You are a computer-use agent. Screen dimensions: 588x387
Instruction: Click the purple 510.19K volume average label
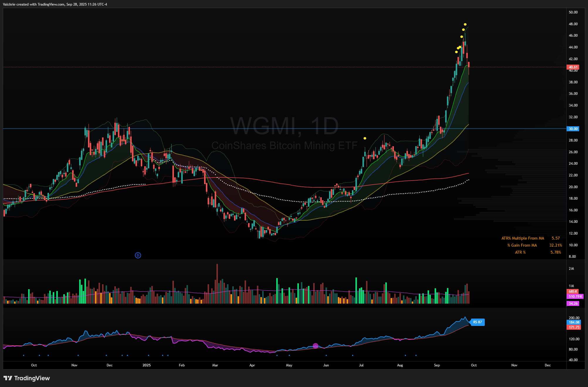pyautogui.click(x=575, y=297)
